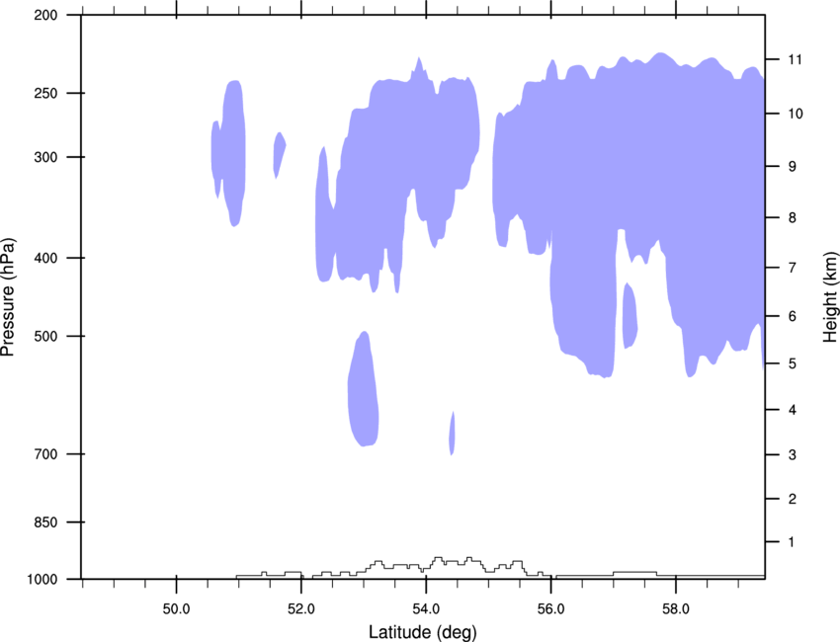Image resolution: width=840 pixels, height=642 pixels.
Task: Select the 250 pressure tick label
Action: (45, 93)
